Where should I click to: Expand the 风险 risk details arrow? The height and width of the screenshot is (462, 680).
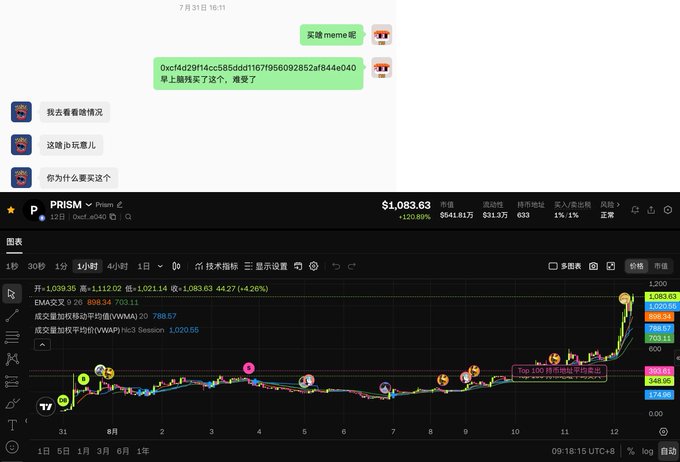tap(618, 204)
